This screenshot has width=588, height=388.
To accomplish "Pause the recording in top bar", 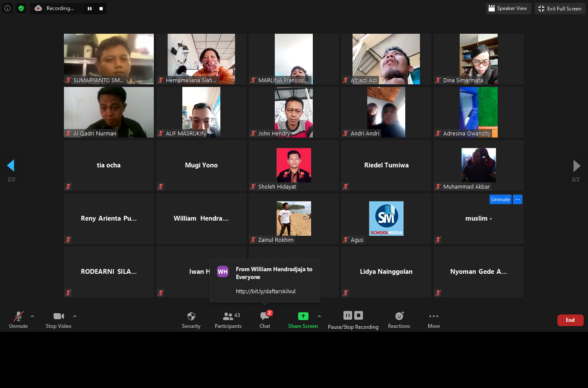I will [x=89, y=9].
